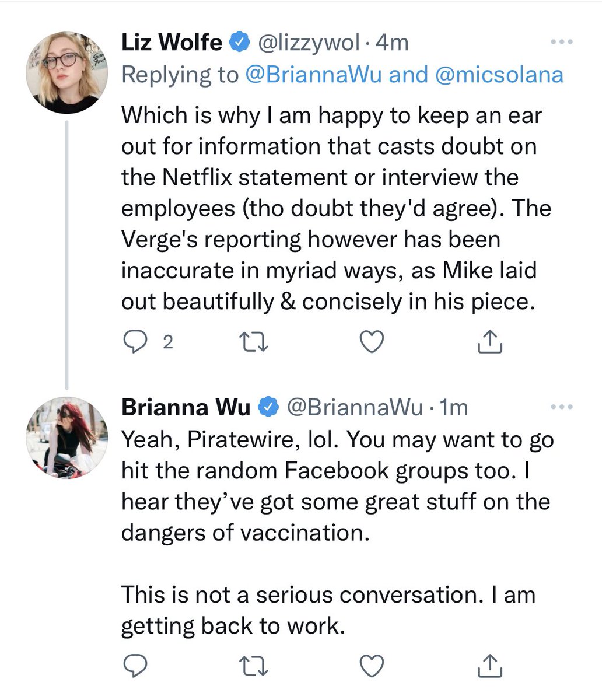Image resolution: width=602 pixels, height=700 pixels.
Task: Click Liz Wolfe display name
Action: (x=172, y=43)
